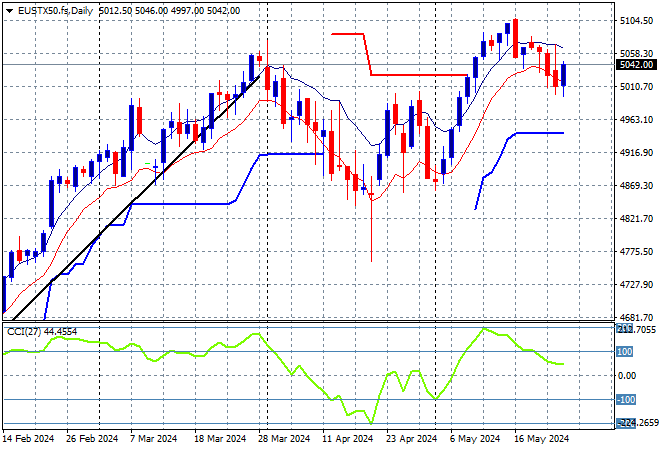The height and width of the screenshot is (450, 660).
Task: Click the long-wick candle at April low
Action: tap(371, 225)
